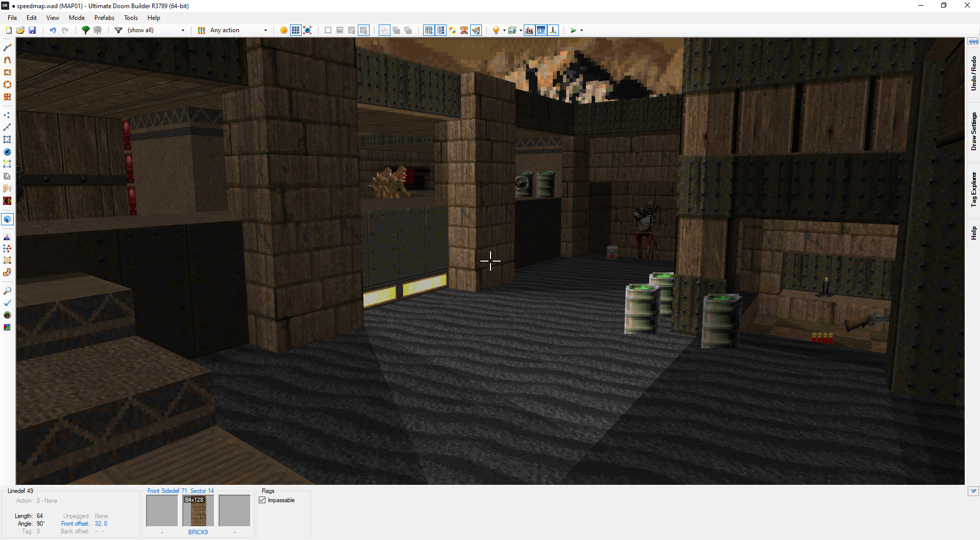Select the Visual mode blue cube icon
The image size is (980, 540).
click(7, 219)
